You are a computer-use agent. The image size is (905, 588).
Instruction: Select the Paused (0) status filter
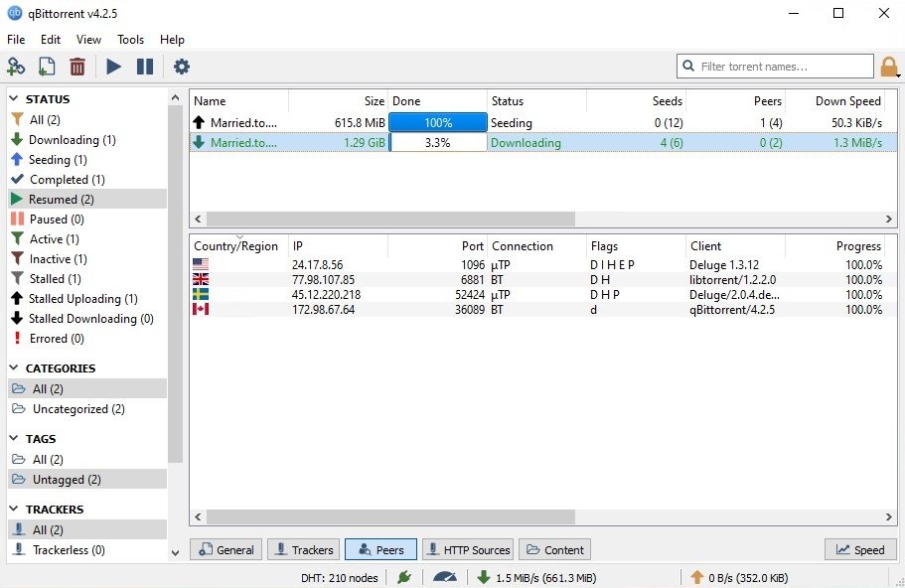coord(56,220)
